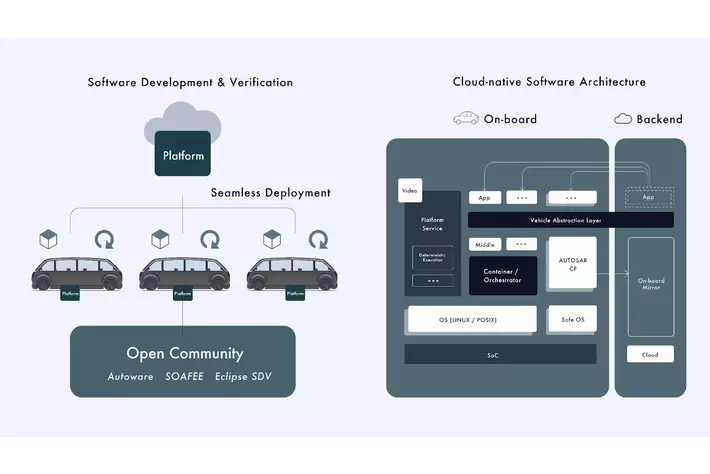710x474 pixels.
Task: Select the On-board Mirror block
Action: pyautogui.click(x=650, y=286)
